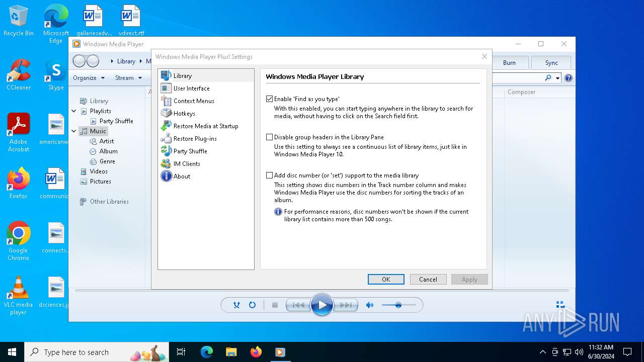Close the Plus! Settings dialog
This screenshot has width=644, height=362.
484,56
